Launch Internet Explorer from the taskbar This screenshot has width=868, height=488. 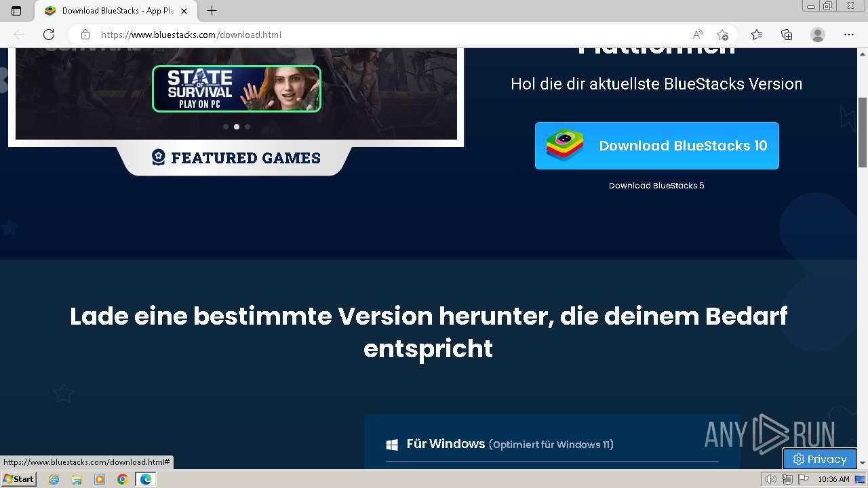coord(54,479)
